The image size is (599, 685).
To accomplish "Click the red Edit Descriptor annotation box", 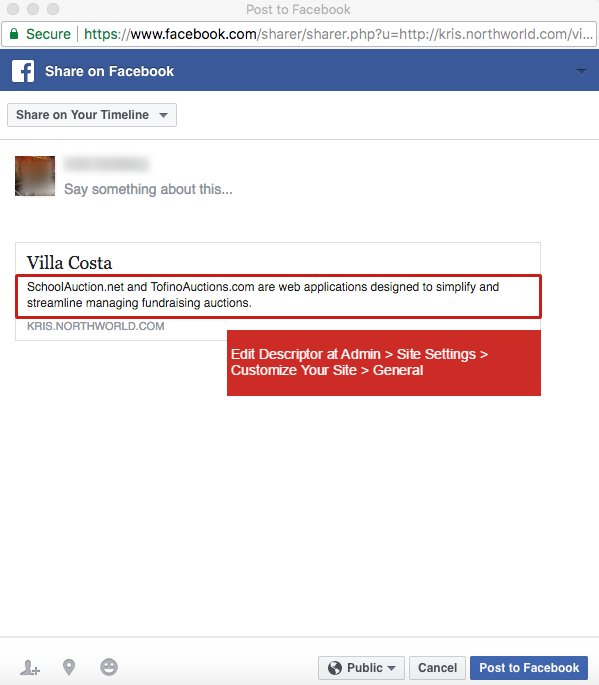I will pyautogui.click(x=384, y=363).
